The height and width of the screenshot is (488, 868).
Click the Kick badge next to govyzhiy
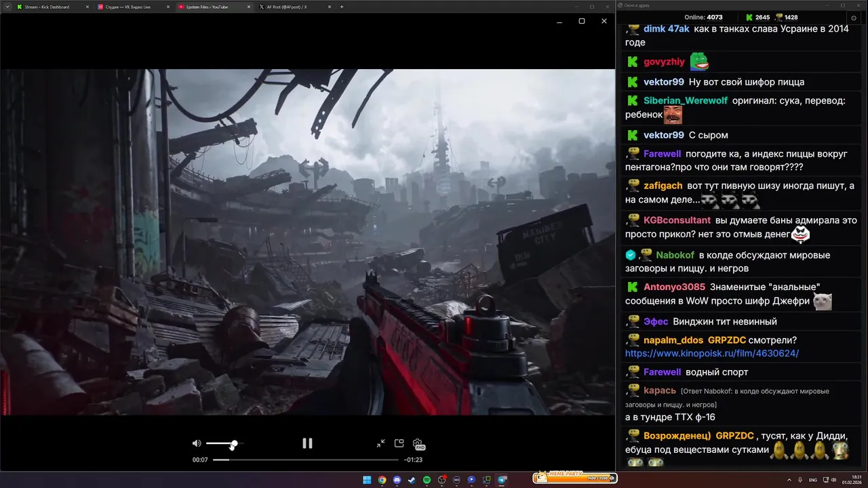(x=632, y=62)
